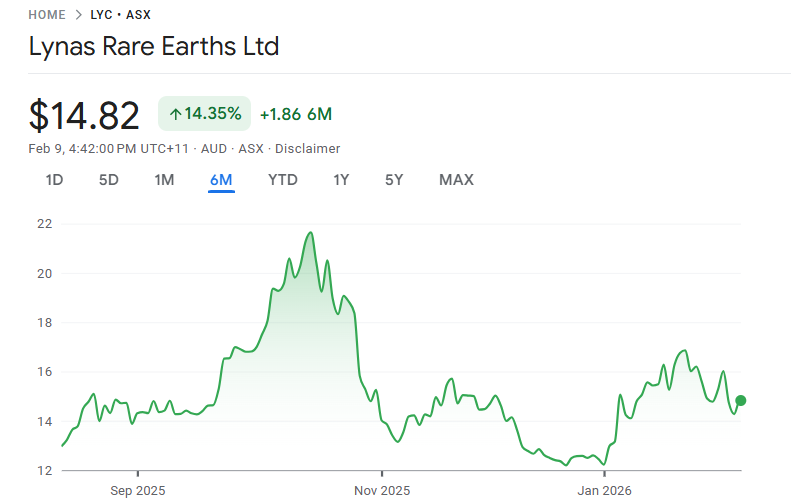Select the 6M range tab
This screenshot has width=791, height=500.
221,180
